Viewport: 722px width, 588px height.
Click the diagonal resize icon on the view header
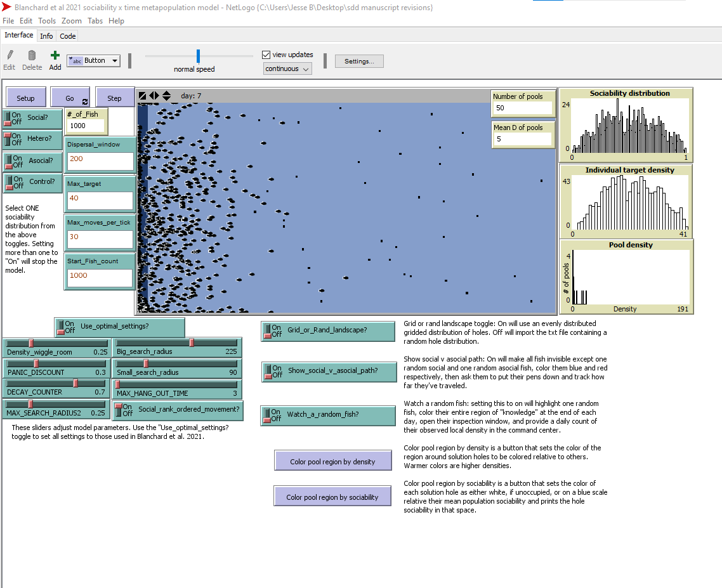tap(143, 95)
